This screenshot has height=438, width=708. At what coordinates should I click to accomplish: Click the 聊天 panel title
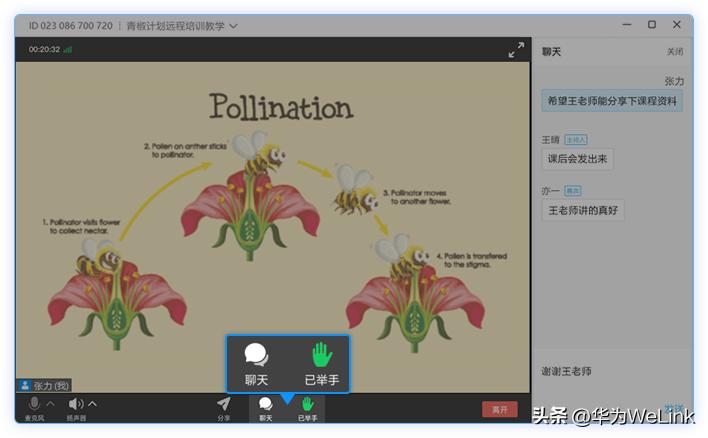pyautogui.click(x=551, y=52)
